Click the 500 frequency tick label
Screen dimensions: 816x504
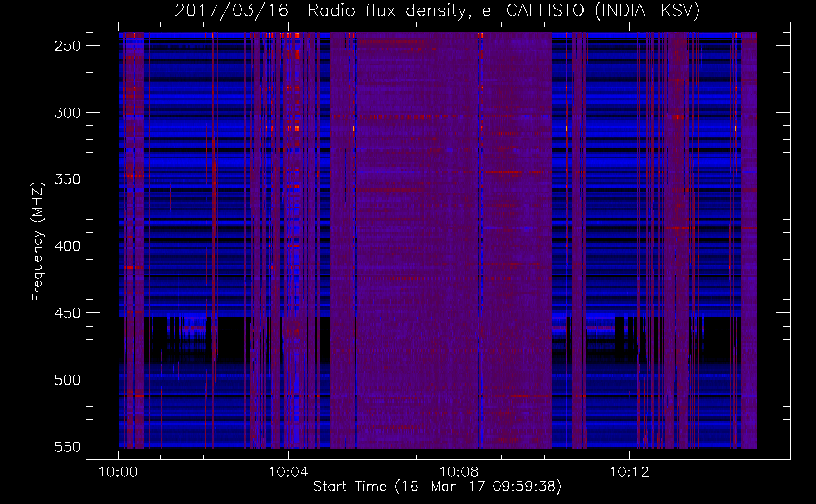(x=68, y=380)
